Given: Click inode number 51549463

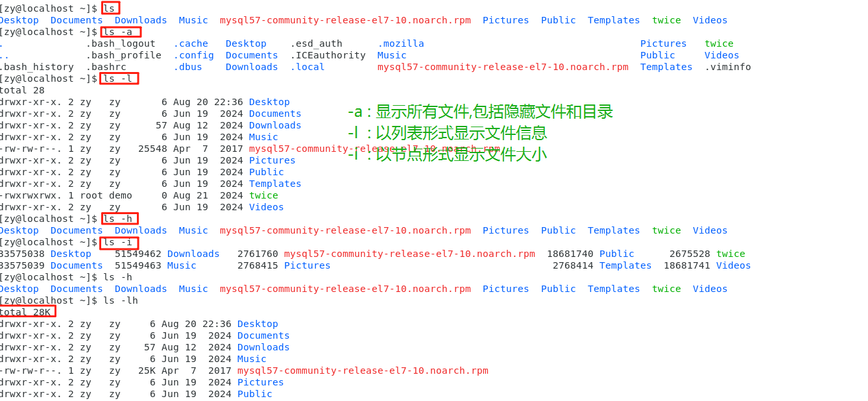Looking at the screenshot, I should [138, 265].
